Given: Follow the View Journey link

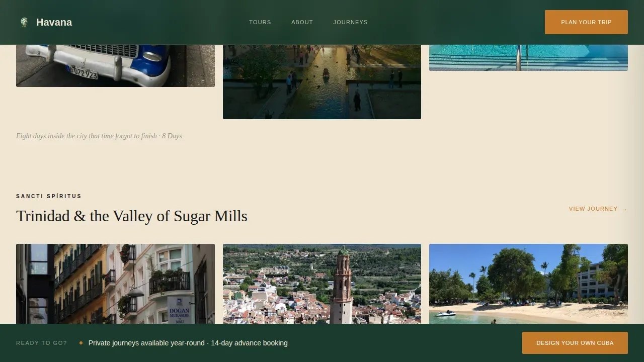Looking at the screenshot, I should point(598,209).
